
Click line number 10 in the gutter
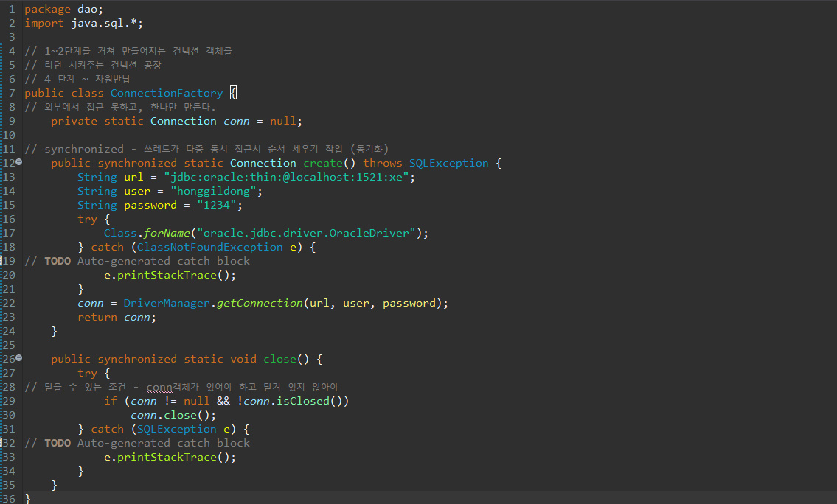coord(9,135)
